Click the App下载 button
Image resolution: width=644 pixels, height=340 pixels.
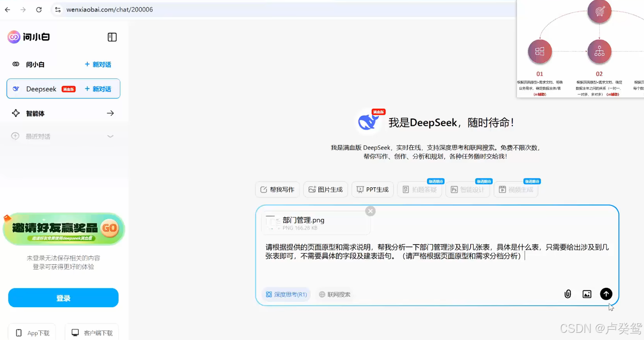pyautogui.click(x=32, y=333)
